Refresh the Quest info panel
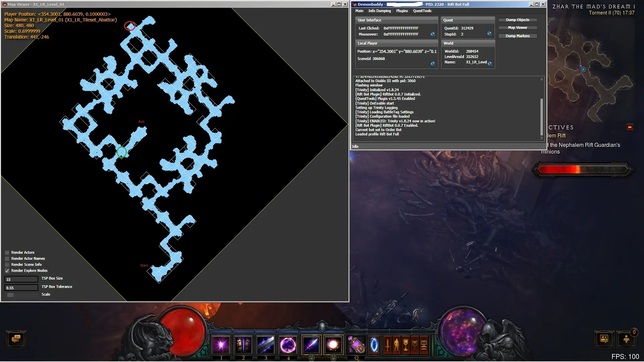 coord(489,34)
